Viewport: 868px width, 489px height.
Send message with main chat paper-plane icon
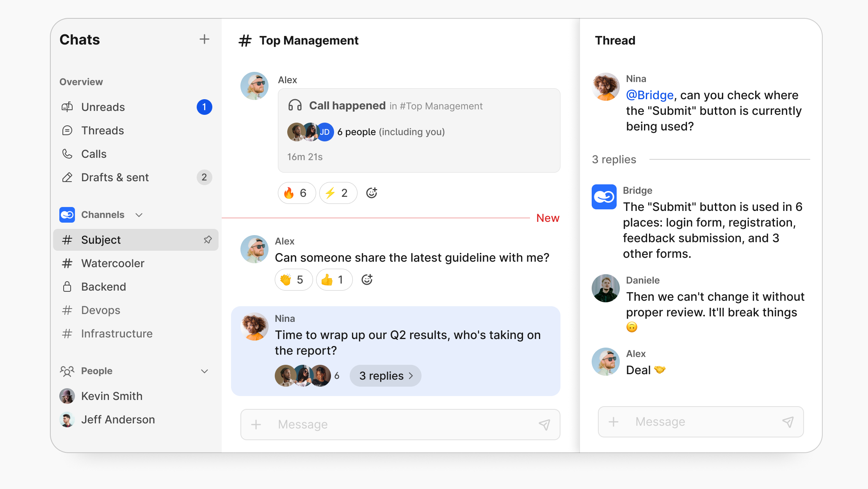click(x=544, y=425)
